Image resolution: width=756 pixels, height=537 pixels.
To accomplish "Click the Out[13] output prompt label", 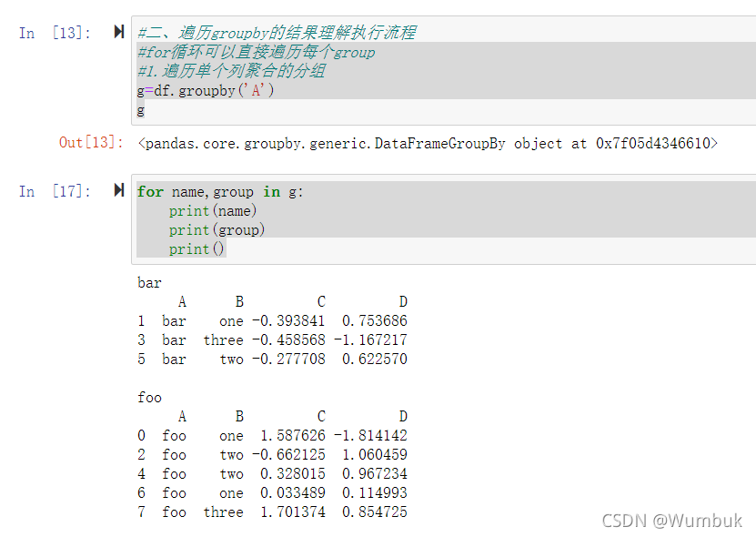I will pos(91,142).
